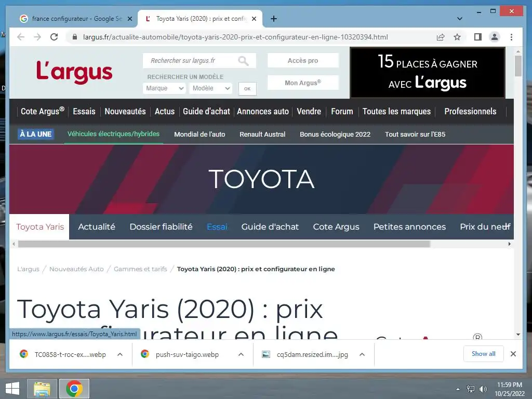Click Renault Austral link
Screen dimensions: 532x399
click(262, 135)
